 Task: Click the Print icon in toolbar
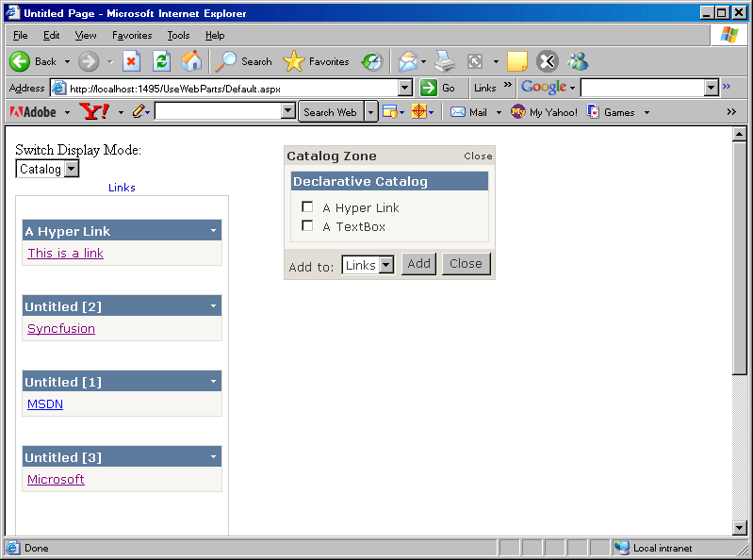[445, 61]
